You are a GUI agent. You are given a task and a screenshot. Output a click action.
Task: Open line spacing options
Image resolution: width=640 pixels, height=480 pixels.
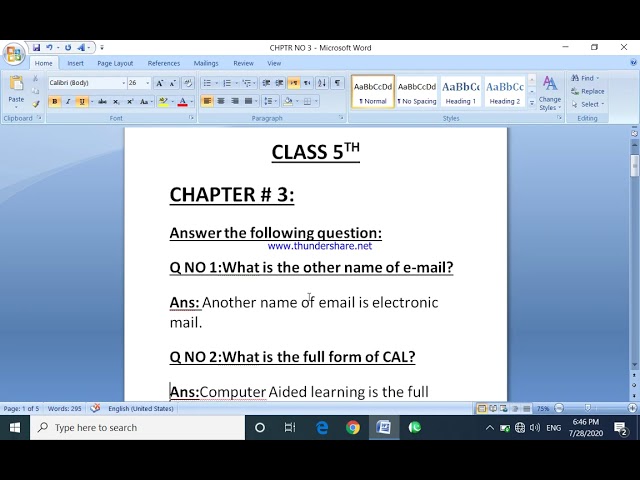(x=270, y=101)
